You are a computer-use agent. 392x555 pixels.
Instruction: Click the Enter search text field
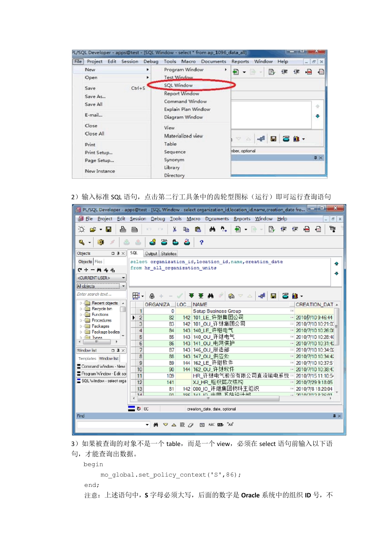101,294
